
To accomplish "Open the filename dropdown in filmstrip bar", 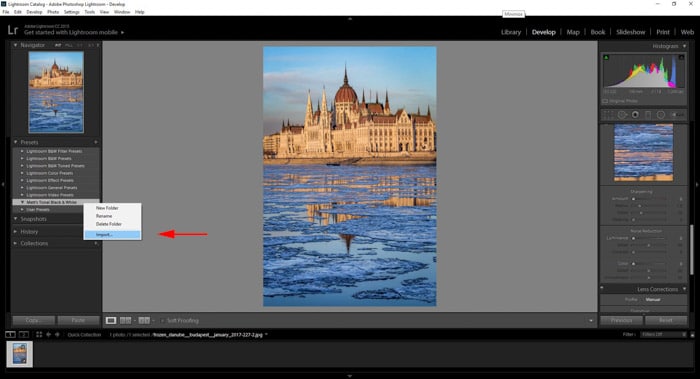I will pyautogui.click(x=267, y=334).
